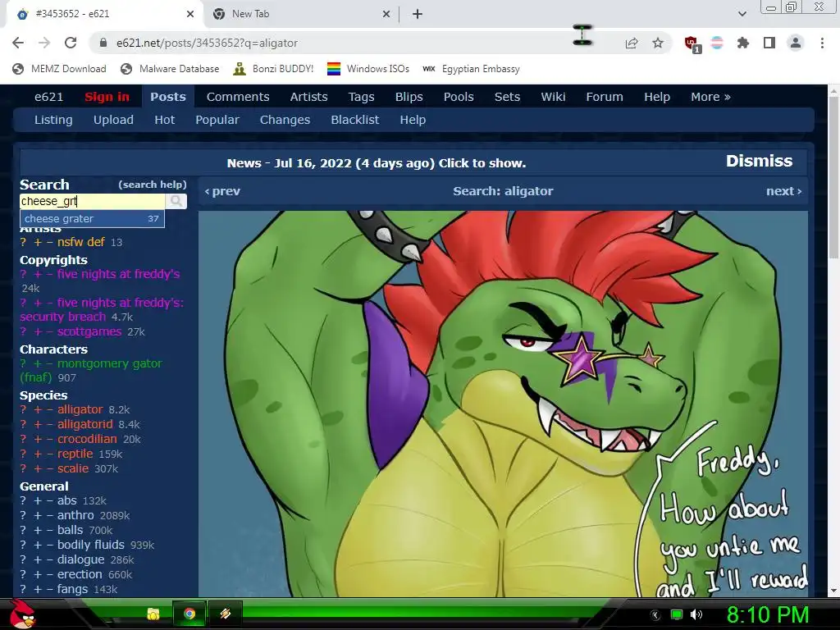Screen dimensions: 840x630
Task: Open the Egyptian Embassy bookmark
Action: [x=472, y=69]
